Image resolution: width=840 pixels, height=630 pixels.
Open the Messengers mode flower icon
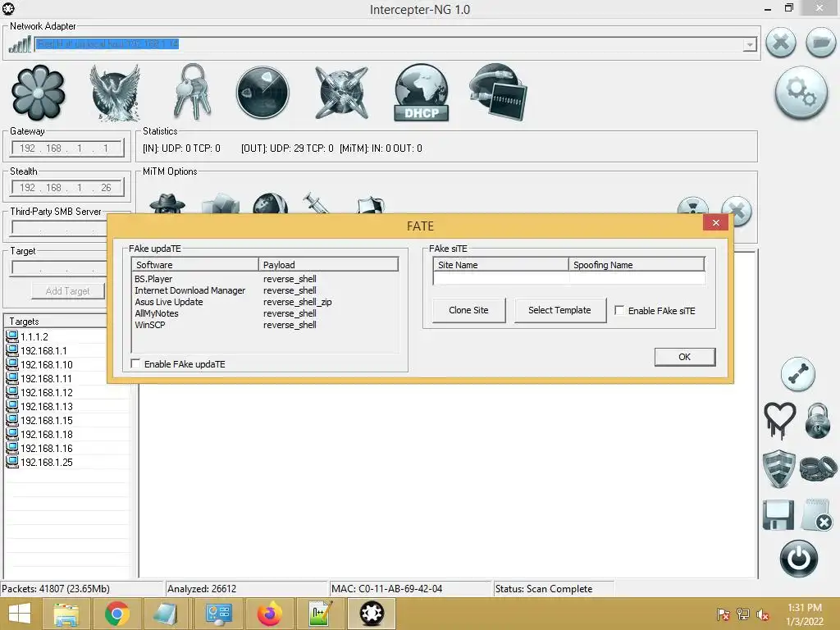[x=38, y=93]
